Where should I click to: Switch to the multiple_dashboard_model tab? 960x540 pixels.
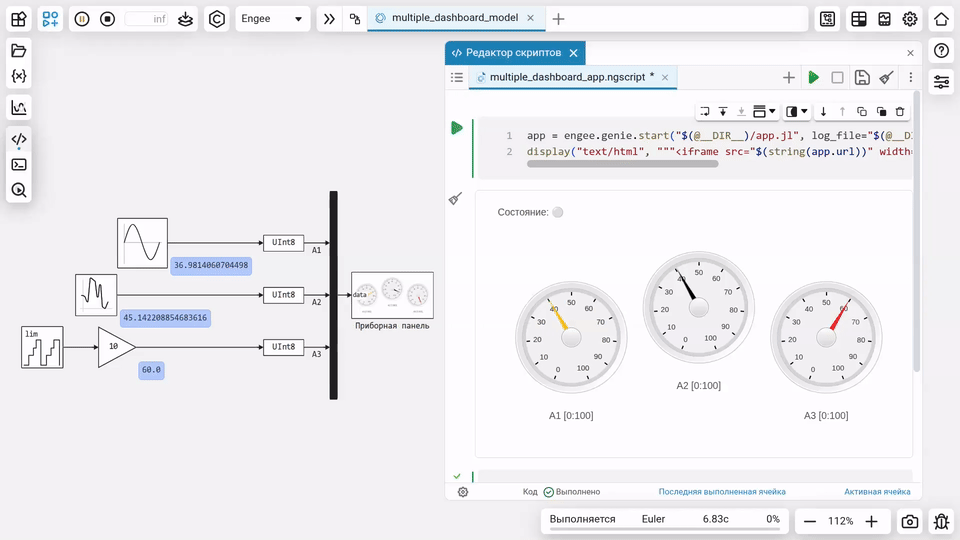tap(447, 19)
